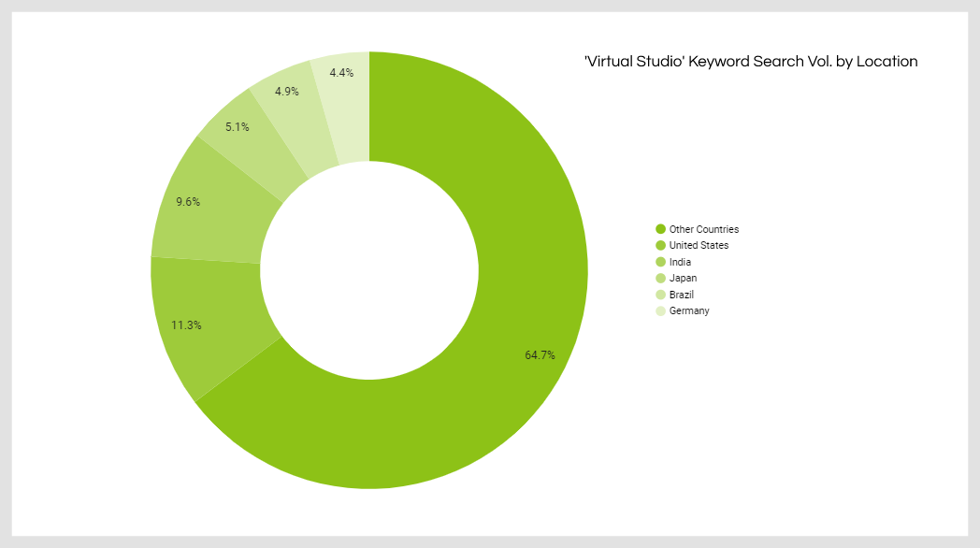Click the Japan legend color dot

[x=660, y=279]
